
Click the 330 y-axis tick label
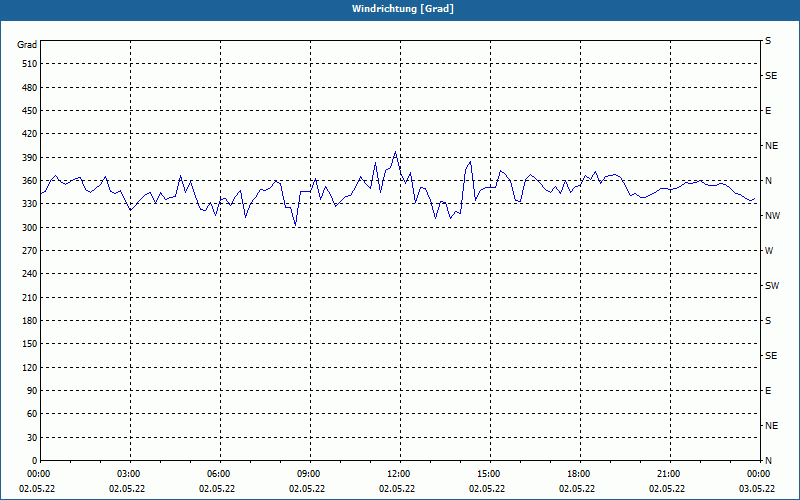(30, 204)
